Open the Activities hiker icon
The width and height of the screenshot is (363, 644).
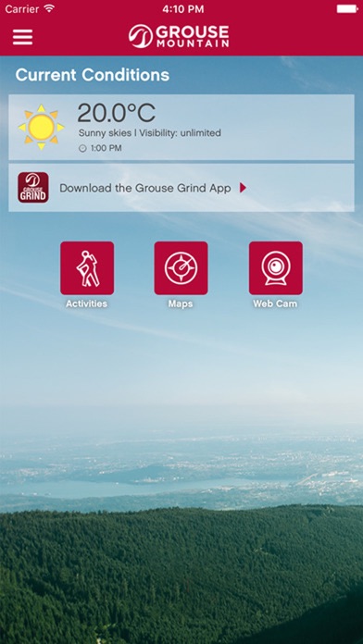click(x=87, y=267)
